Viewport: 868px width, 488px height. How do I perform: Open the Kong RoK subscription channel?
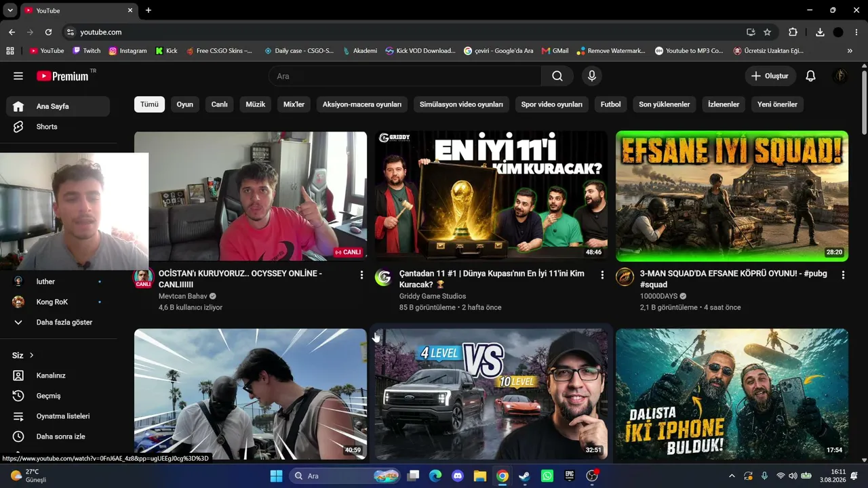tap(58, 302)
